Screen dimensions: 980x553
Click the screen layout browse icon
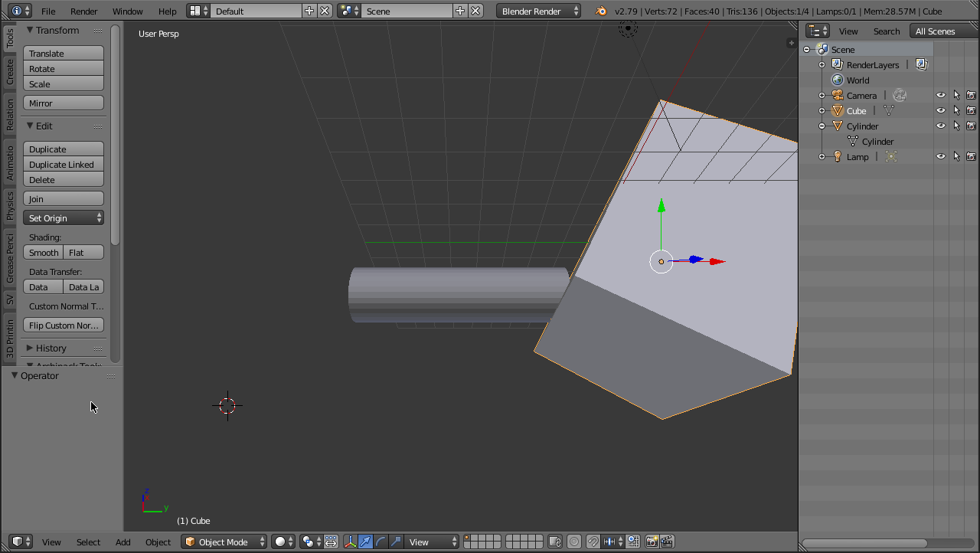[x=198, y=11]
